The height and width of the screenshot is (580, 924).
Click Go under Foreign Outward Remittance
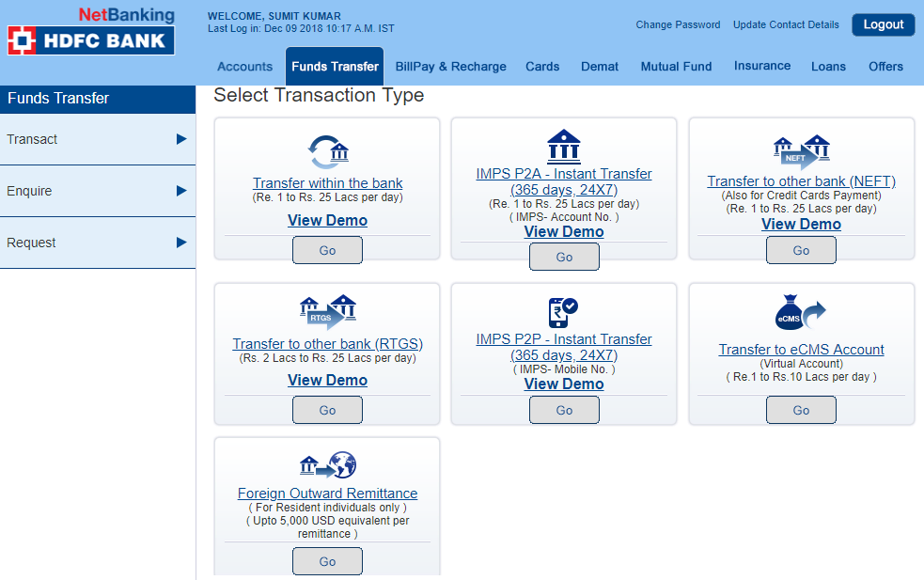(328, 562)
